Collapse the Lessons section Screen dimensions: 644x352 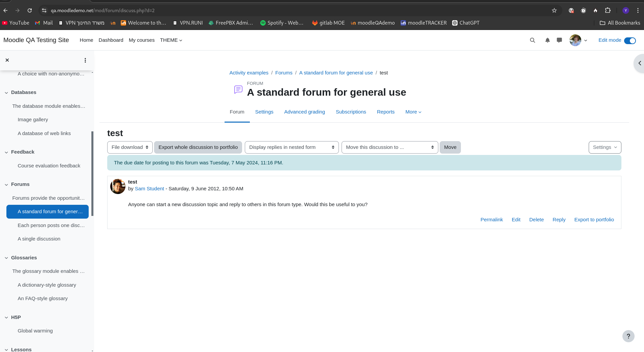(x=6, y=350)
